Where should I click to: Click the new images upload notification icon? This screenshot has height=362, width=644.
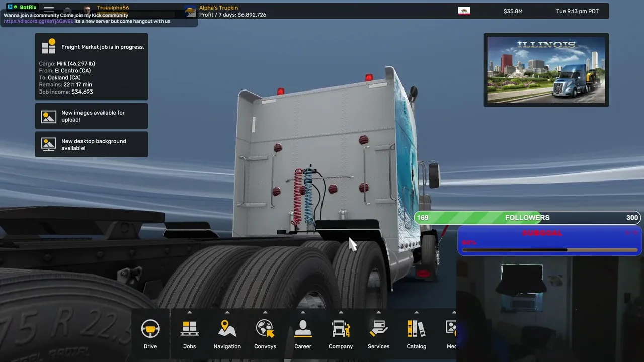tap(49, 116)
